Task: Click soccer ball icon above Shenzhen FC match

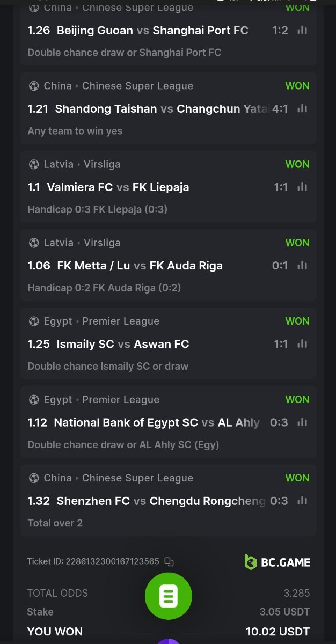Action: click(x=34, y=478)
